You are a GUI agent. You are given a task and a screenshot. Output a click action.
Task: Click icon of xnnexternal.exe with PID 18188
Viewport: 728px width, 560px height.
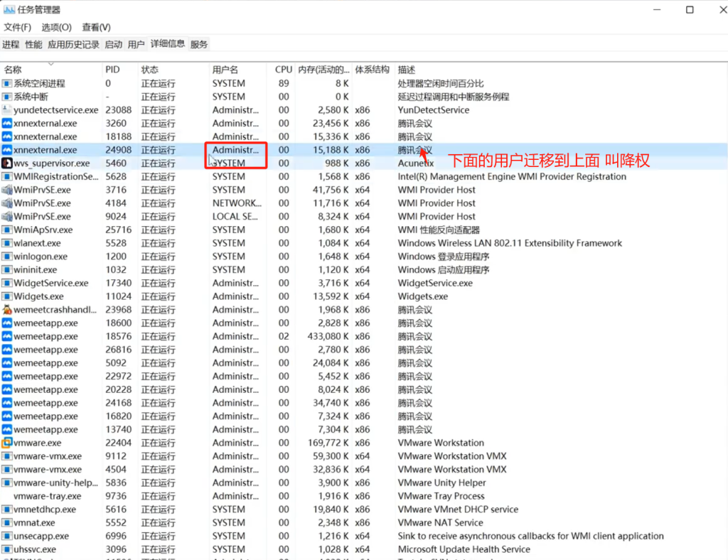(6, 137)
